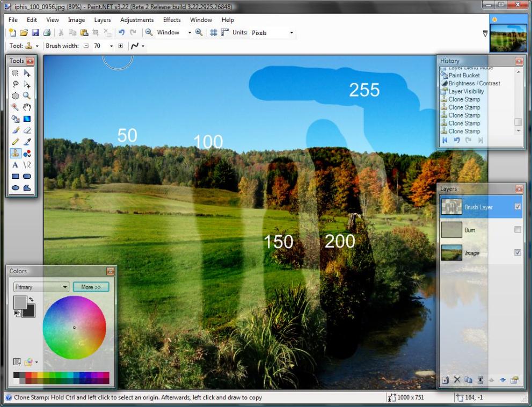Viewport: 532px width, 407px height.
Task: Click Brightness / Contrast in History list
Action: pyautogui.click(x=474, y=83)
